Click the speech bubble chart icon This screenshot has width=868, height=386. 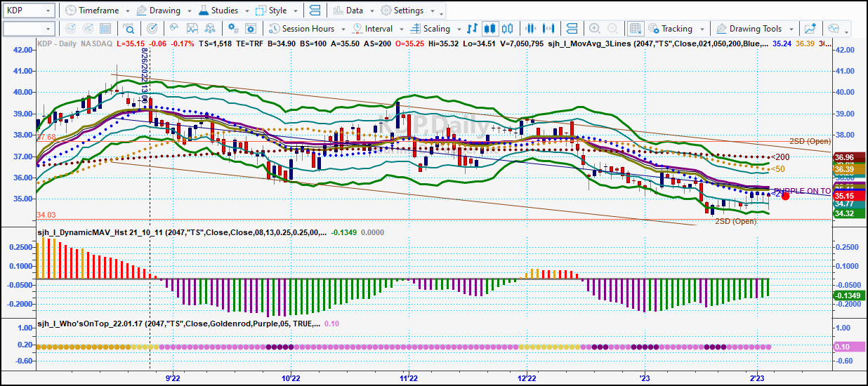pos(834,29)
